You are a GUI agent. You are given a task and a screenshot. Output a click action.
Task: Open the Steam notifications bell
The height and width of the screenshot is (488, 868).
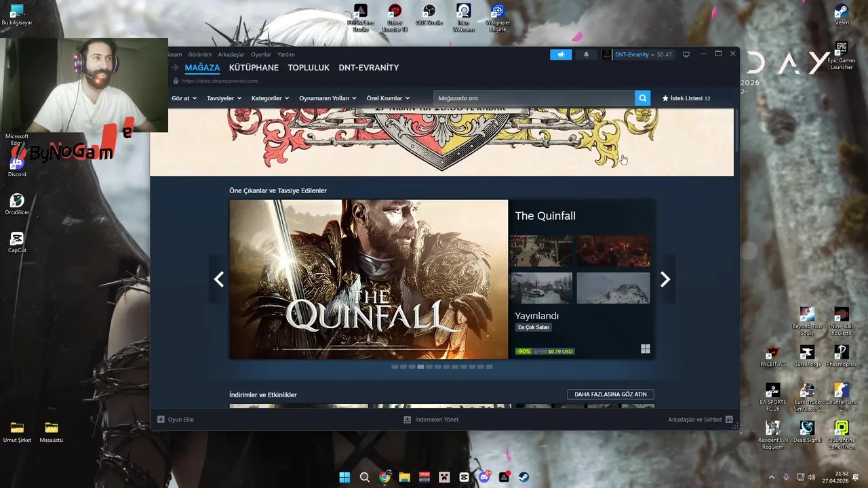(x=586, y=54)
